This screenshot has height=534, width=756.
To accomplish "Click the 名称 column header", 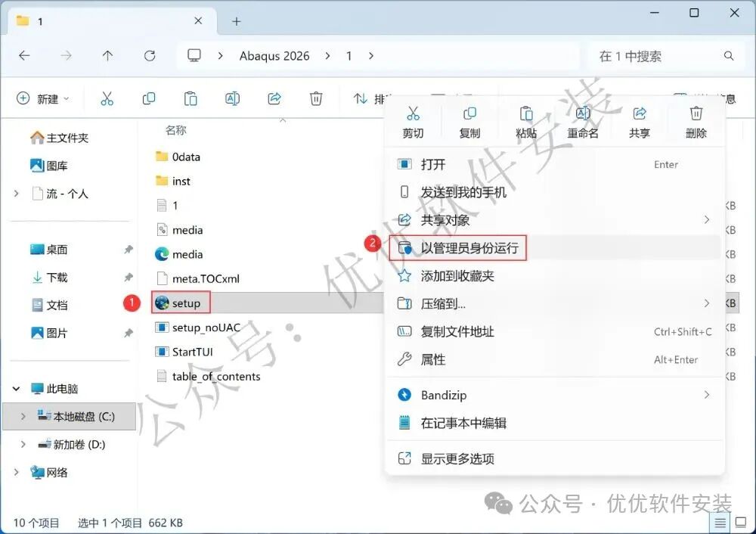I will coord(175,130).
